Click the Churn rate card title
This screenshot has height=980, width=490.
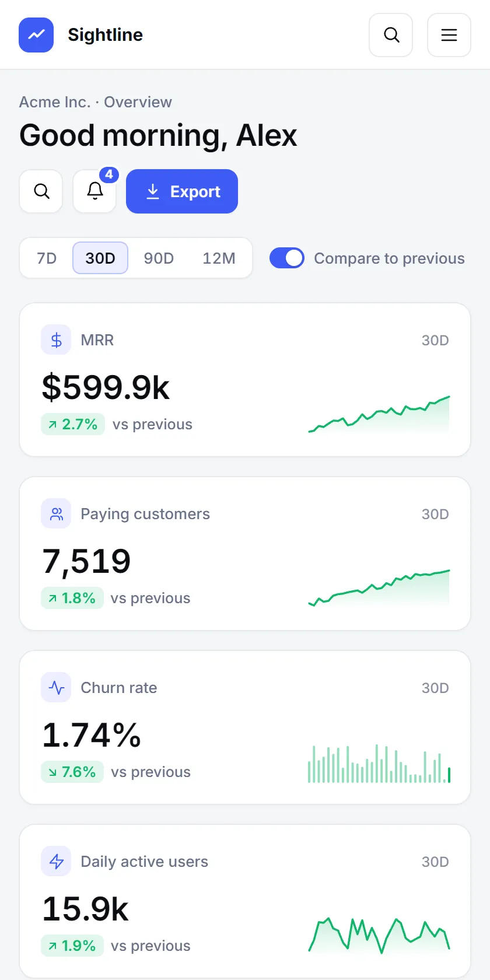click(119, 688)
